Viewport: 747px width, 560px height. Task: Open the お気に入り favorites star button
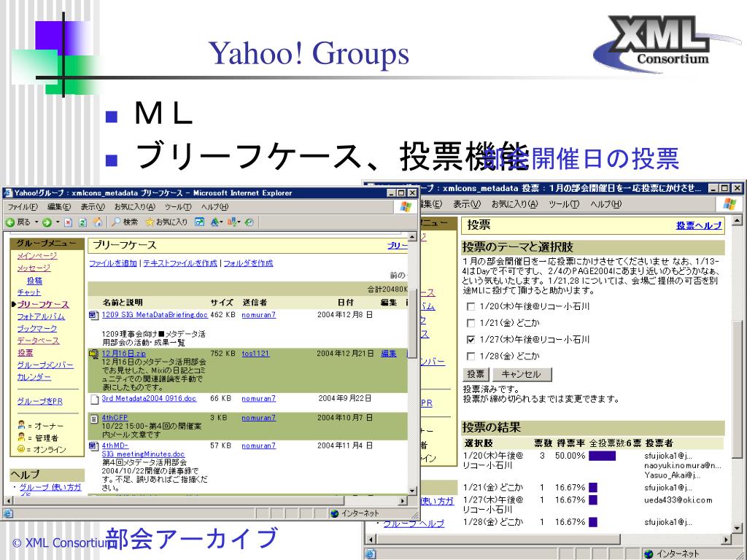pos(166,222)
